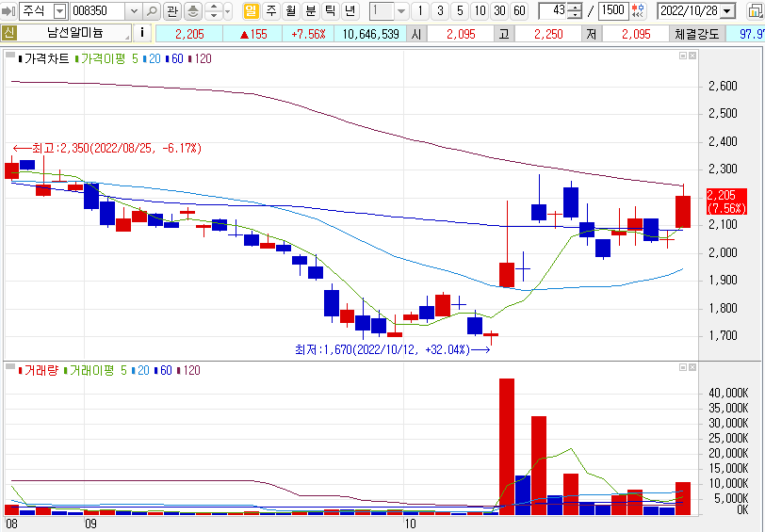Switch to 월 monthly chart period
The width and height of the screenshot is (765, 532).
coord(291,10)
